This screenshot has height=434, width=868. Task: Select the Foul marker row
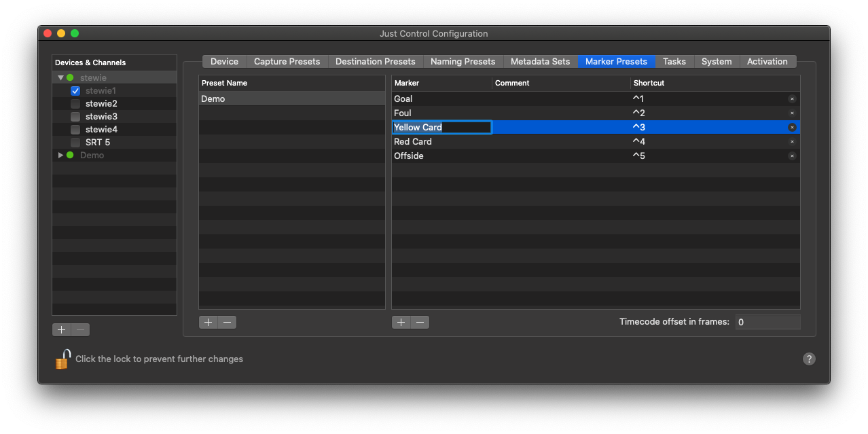tap(596, 113)
